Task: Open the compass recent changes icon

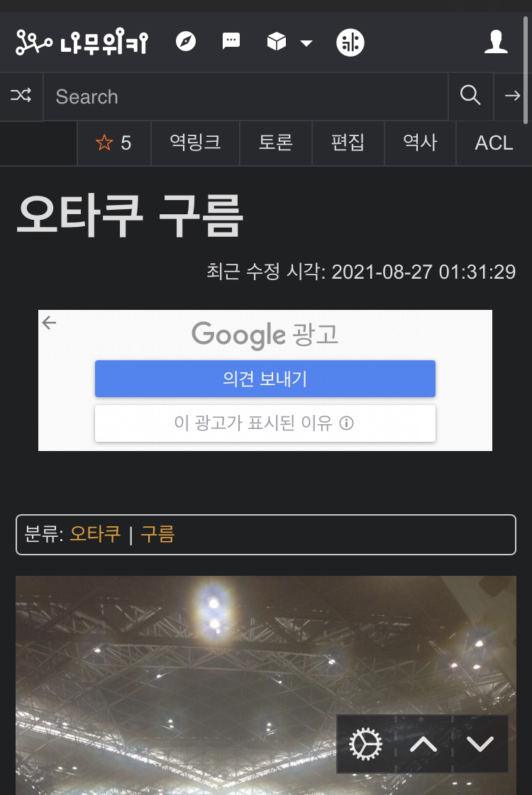Action: [x=186, y=42]
